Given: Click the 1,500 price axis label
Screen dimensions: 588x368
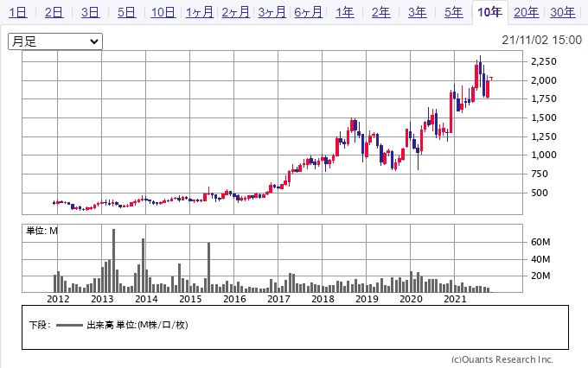Looking at the screenshot, I should [544, 117].
